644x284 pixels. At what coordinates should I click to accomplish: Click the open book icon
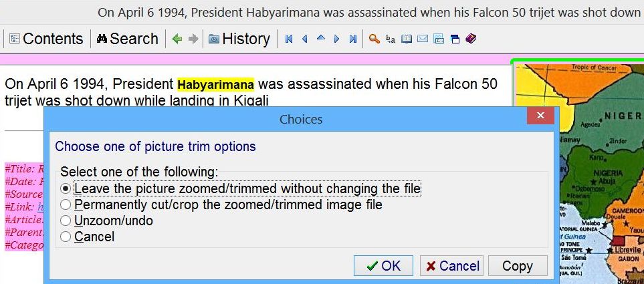coord(407,39)
